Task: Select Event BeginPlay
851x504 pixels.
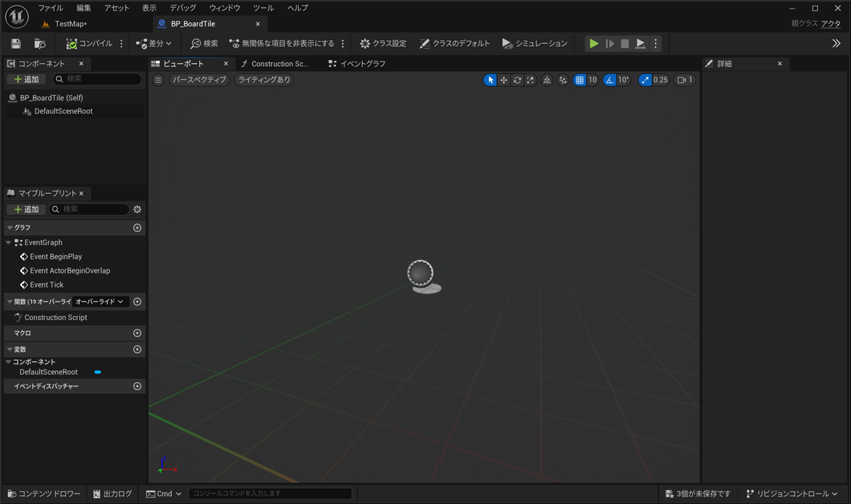Action: click(x=56, y=257)
